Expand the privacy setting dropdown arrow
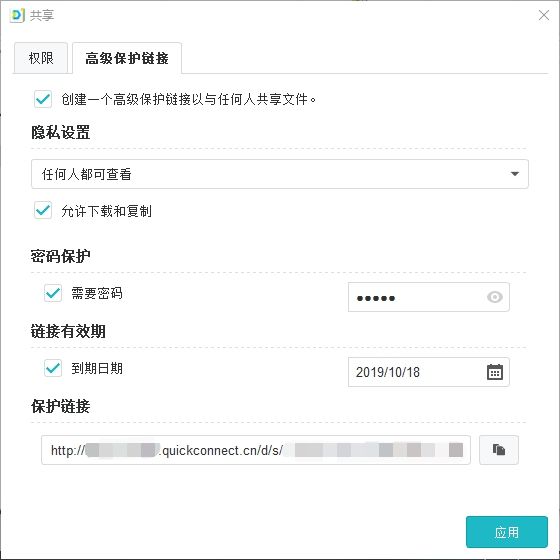560x560 pixels. click(514, 174)
